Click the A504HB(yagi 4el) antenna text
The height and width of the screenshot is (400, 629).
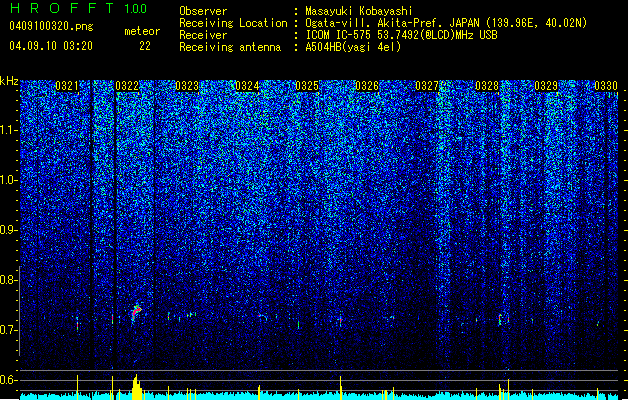tap(353, 47)
